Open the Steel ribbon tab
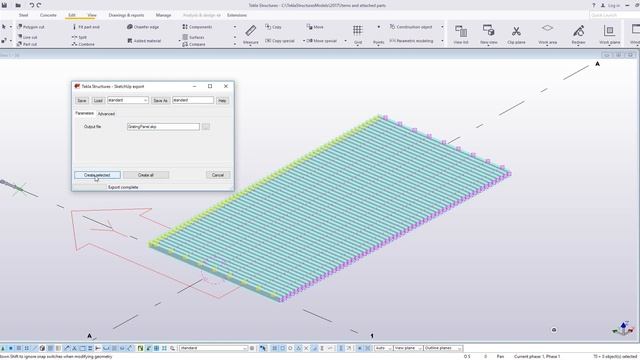The height and width of the screenshot is (360, 640). tap(24, 15)
